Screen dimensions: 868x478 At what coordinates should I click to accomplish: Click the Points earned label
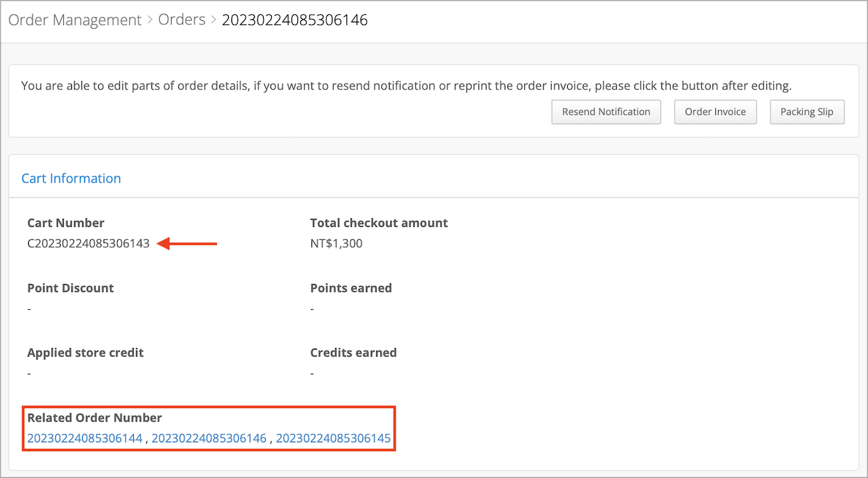(351, 288)
